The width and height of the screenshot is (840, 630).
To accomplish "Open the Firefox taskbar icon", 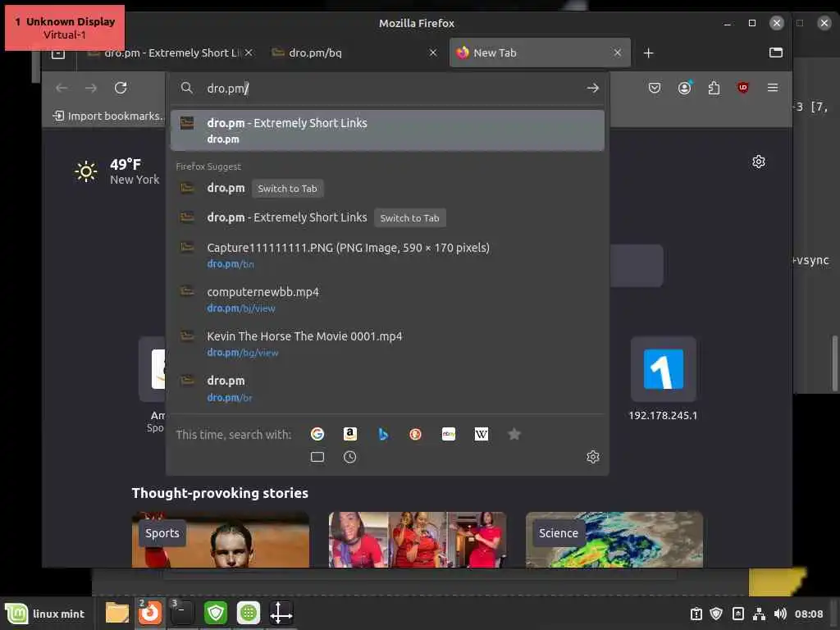I will [x=149, y=612].
